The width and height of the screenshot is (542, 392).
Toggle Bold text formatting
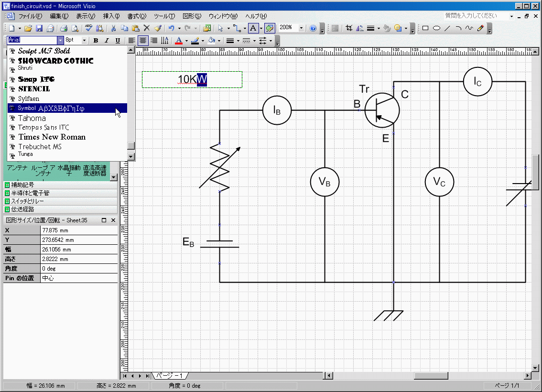(x=96, y=41)
